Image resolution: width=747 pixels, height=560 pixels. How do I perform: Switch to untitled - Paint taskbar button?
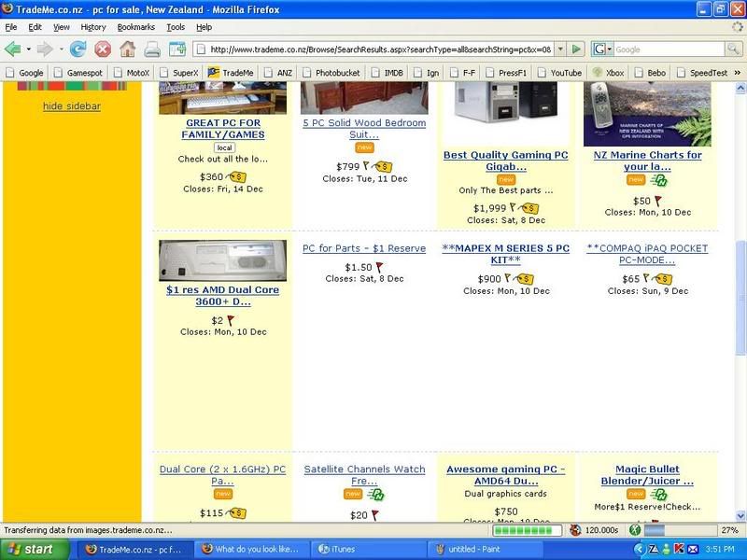tap(486, 550)
